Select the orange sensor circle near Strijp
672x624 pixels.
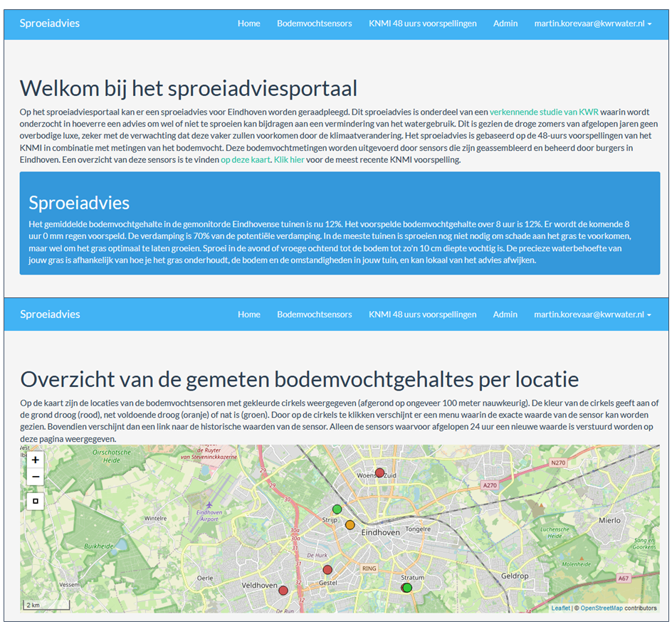click(x=350, y=524)
